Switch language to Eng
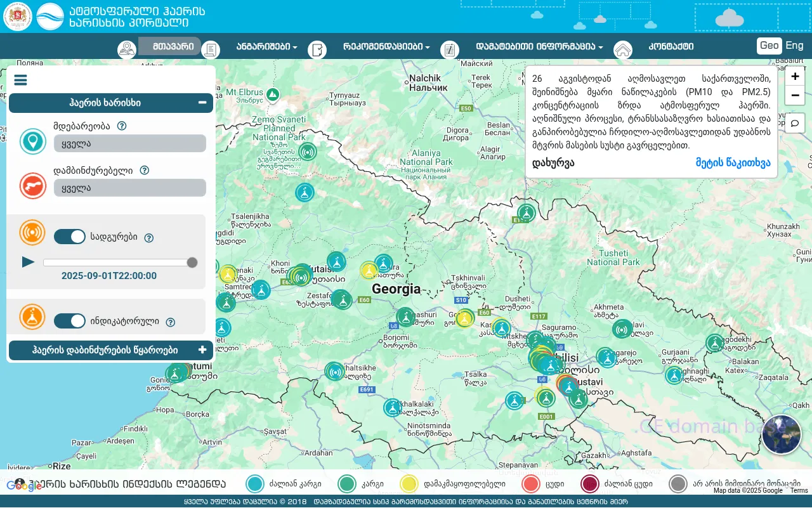The width and height of the screenshot is (812, 508). click(794, 45)
